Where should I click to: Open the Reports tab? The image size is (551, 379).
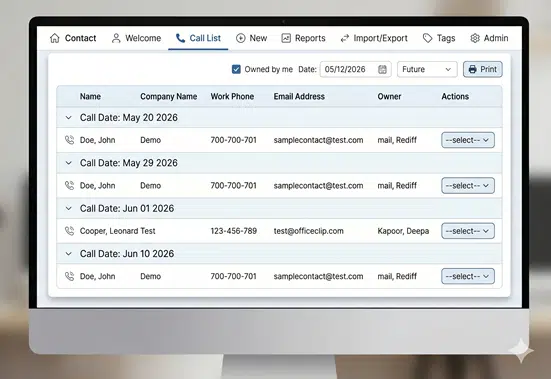304,38
